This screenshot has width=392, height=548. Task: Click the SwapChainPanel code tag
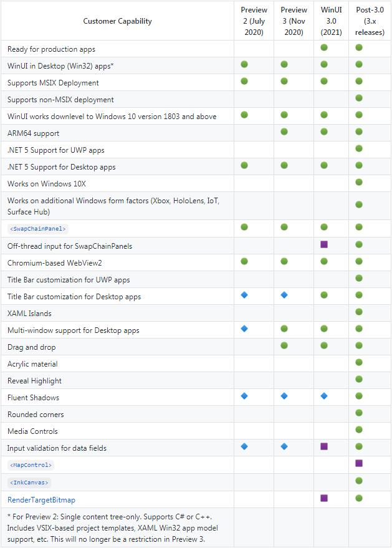[x=38, y=229]
